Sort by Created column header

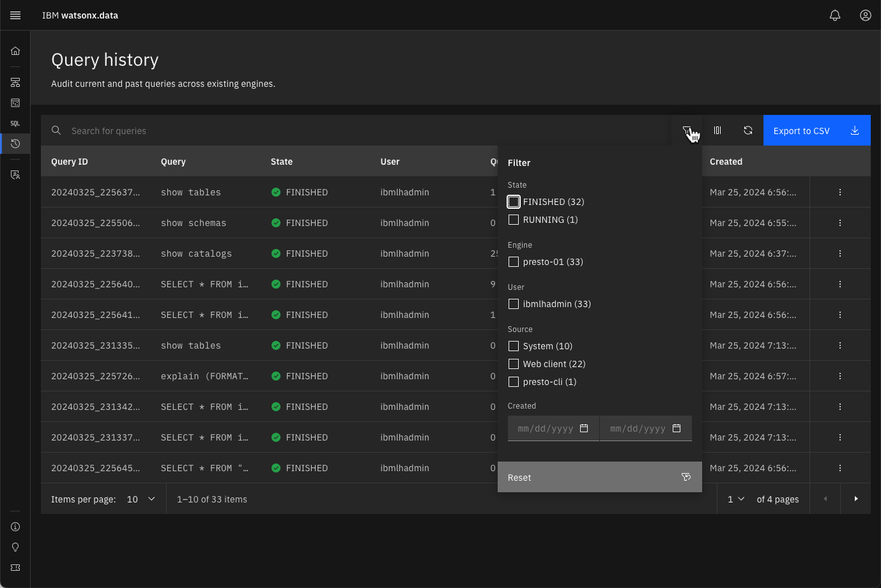click(x=726, y=162)
